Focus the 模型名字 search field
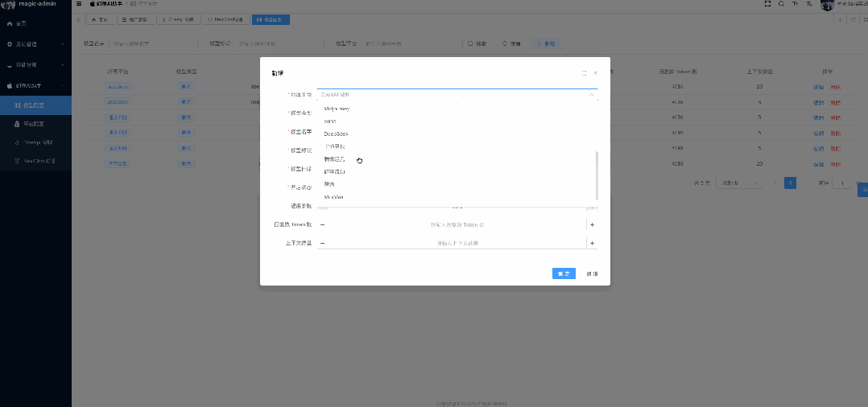Image resolution: width=868 pixels, height=407 pixels. (x=153, y=43)
